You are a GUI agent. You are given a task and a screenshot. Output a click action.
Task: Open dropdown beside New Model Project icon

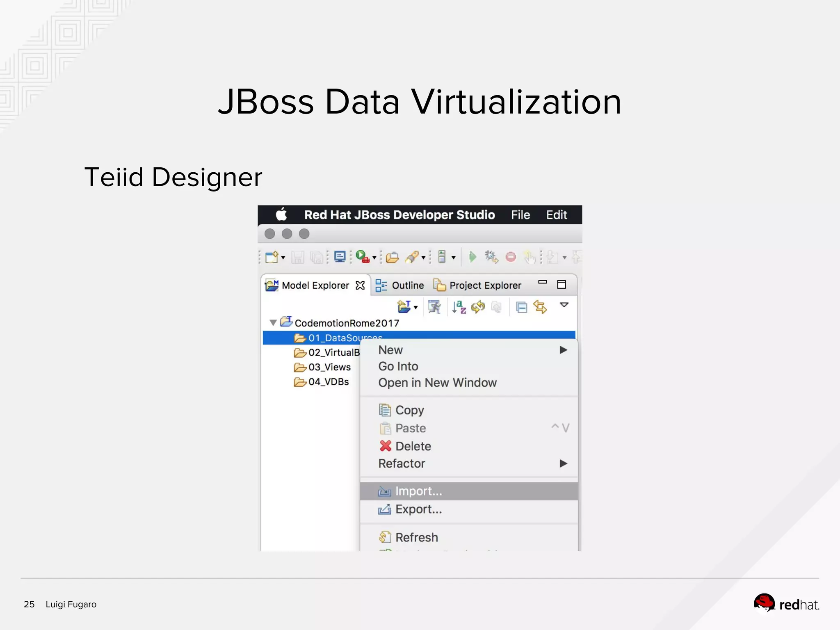click(415, 308)
